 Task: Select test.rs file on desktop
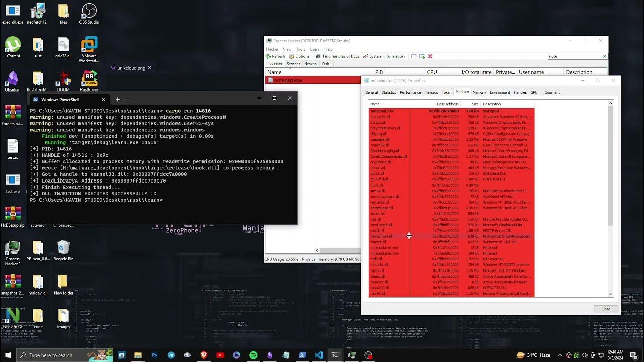(x=13, y=148)
